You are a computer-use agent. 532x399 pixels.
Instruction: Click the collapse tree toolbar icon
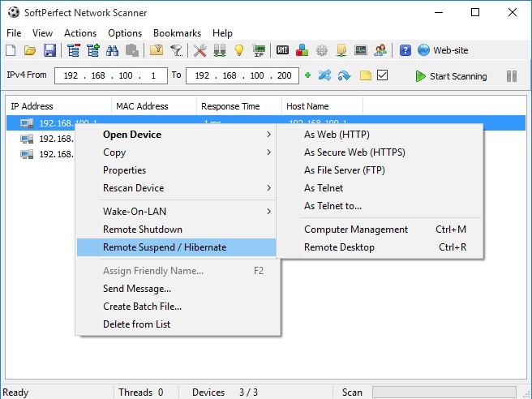(73, 50)
